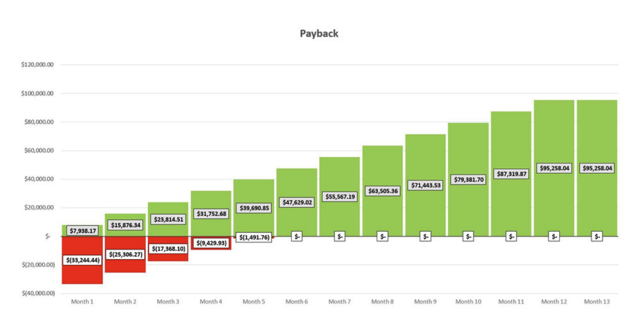Image resolution: width=644 pixels, height=322 pixels.
Task: Click the $80,000.00 y-axis value
Action: (39, 122)
